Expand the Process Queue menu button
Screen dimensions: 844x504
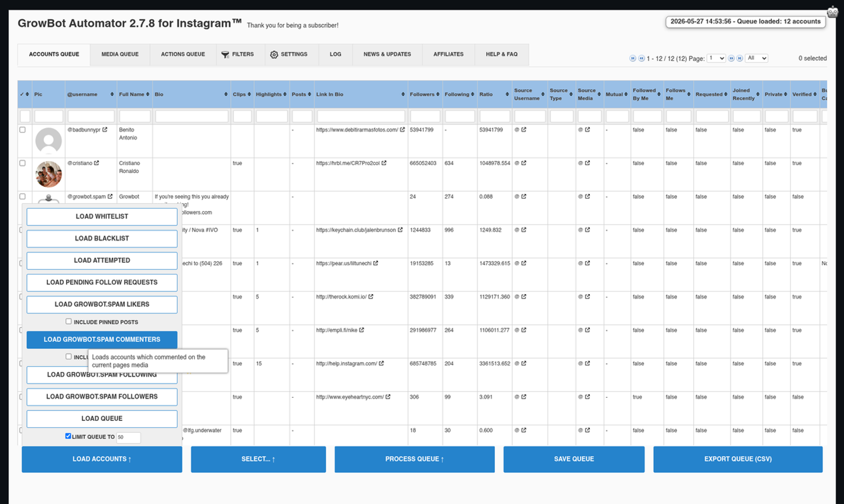coord(414,459)
